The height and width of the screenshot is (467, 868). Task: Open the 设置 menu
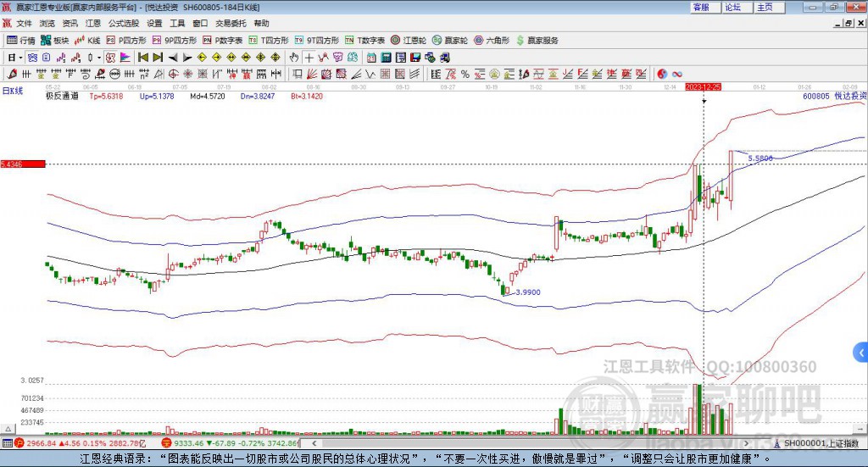pos(154,23)
